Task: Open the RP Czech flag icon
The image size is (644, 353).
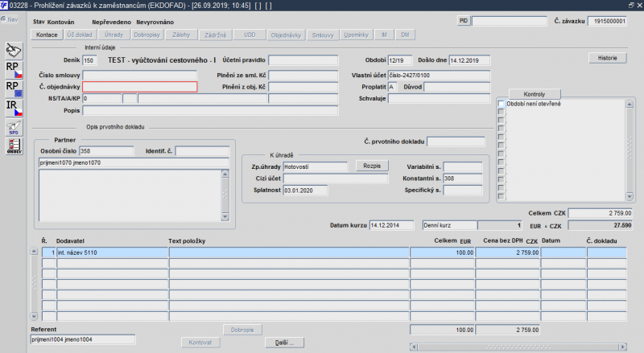Action: coord(14,70)
